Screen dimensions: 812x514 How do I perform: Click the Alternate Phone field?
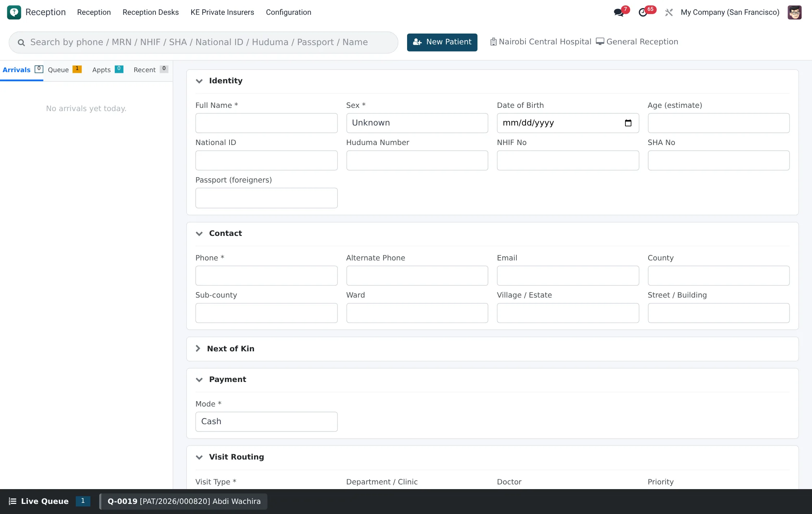(417, 276)
